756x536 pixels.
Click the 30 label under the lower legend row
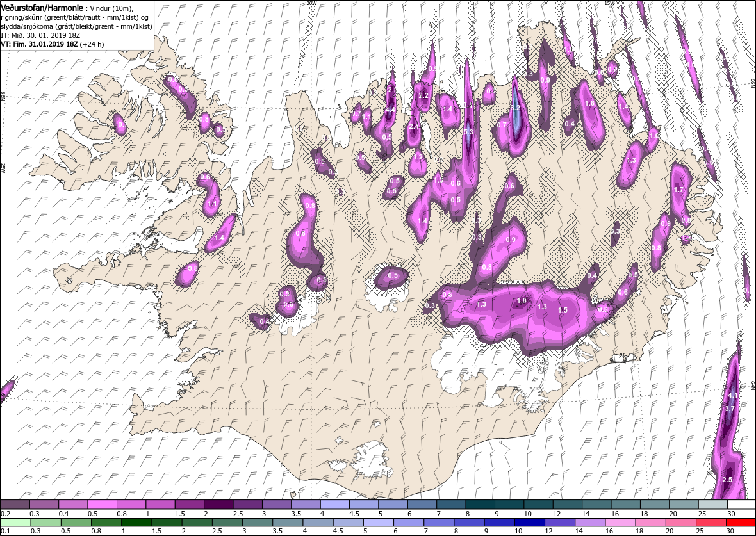[x=730, y=532]
